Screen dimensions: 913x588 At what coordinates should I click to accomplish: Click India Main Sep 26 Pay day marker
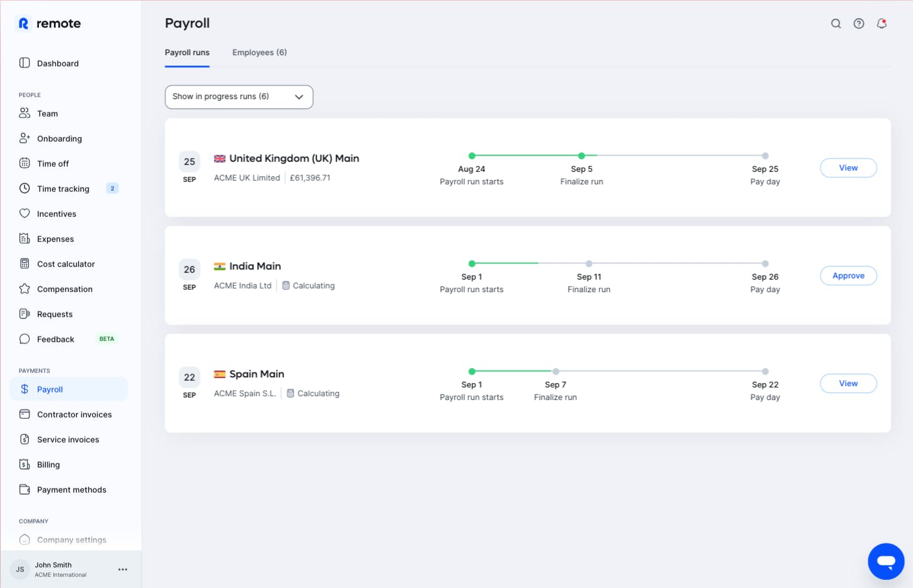[765, 264]
